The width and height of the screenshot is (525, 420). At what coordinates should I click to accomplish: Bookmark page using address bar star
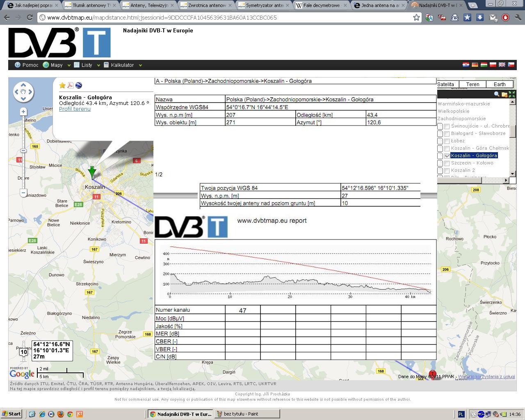click(416, 18)
